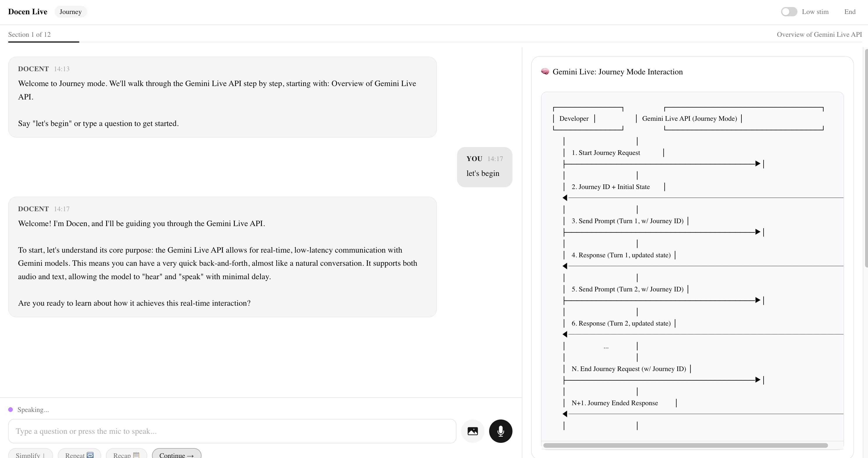The image size is (868, 458).
Task: Click the brain icon beside diagram title
Action: [x=545, y=71]
